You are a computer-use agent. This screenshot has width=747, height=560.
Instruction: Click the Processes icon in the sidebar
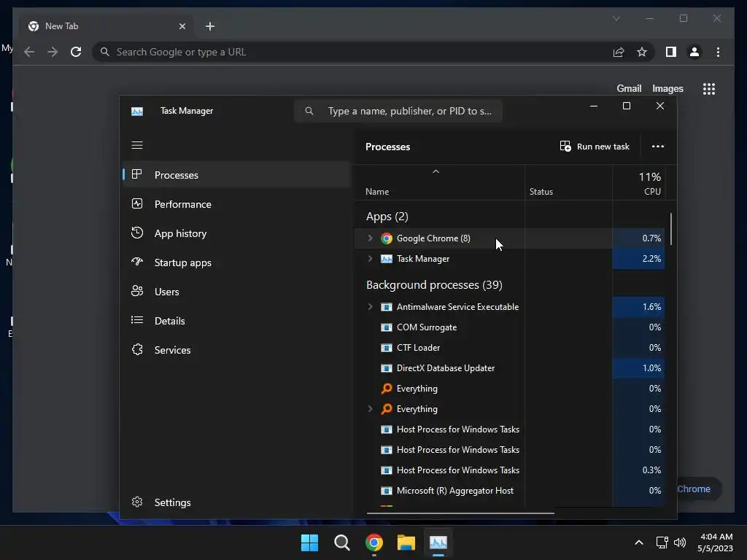point(137,174)
